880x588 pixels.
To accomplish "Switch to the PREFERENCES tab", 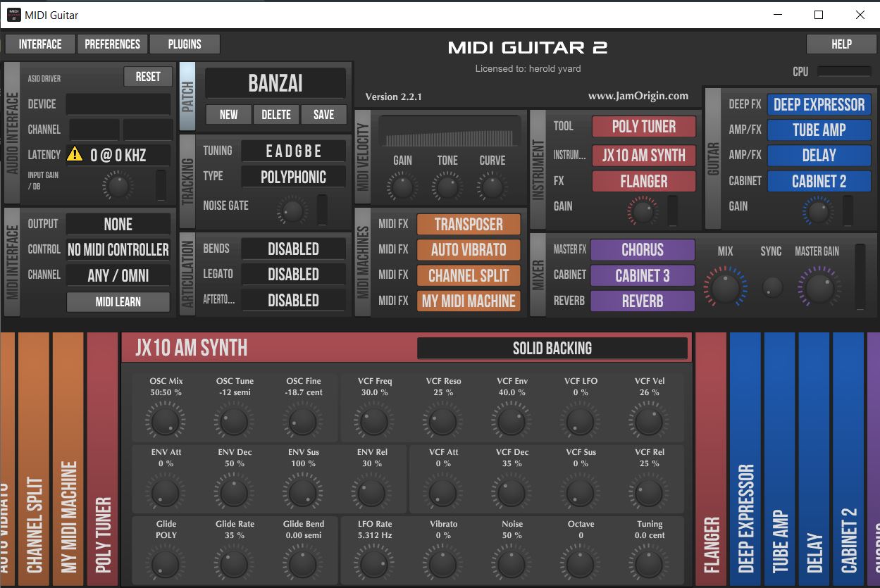I will (112, 44).
